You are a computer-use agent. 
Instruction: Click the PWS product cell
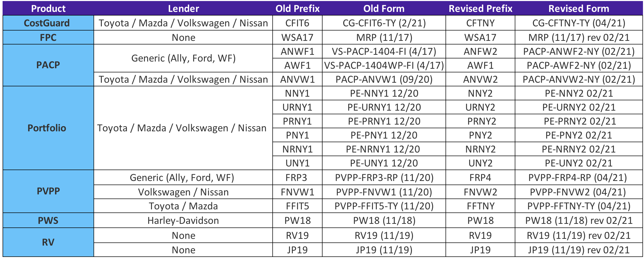[x=48, y=220]
